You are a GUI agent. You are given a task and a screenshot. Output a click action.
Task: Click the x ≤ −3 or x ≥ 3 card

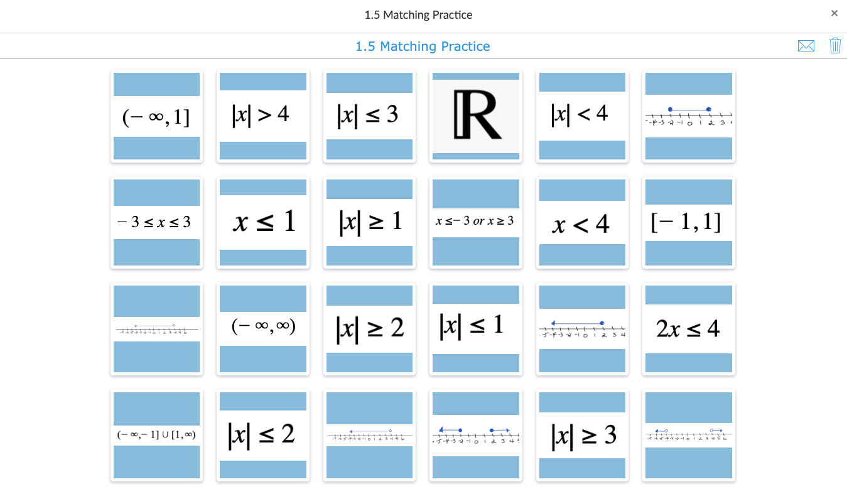[x=475, y=222]
